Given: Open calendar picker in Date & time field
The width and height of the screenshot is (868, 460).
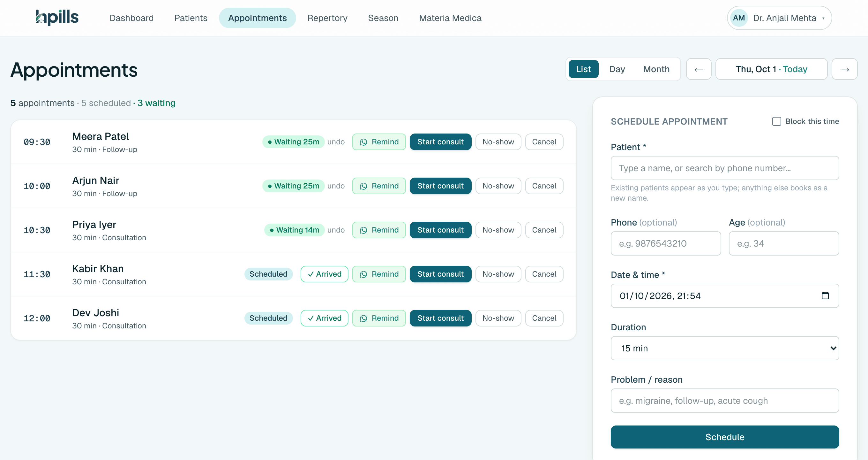Looking at the screenshot, I should [x=825, y=296].
